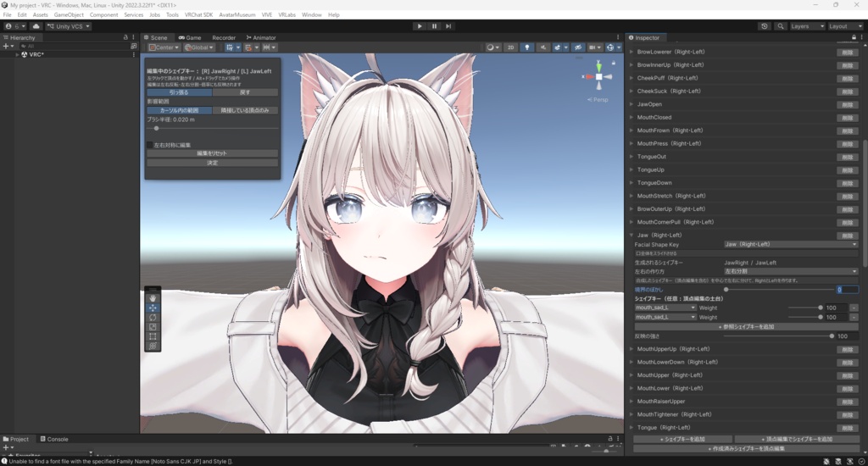
Task: Toggle scene audio icon
Action: pos(543,47)
